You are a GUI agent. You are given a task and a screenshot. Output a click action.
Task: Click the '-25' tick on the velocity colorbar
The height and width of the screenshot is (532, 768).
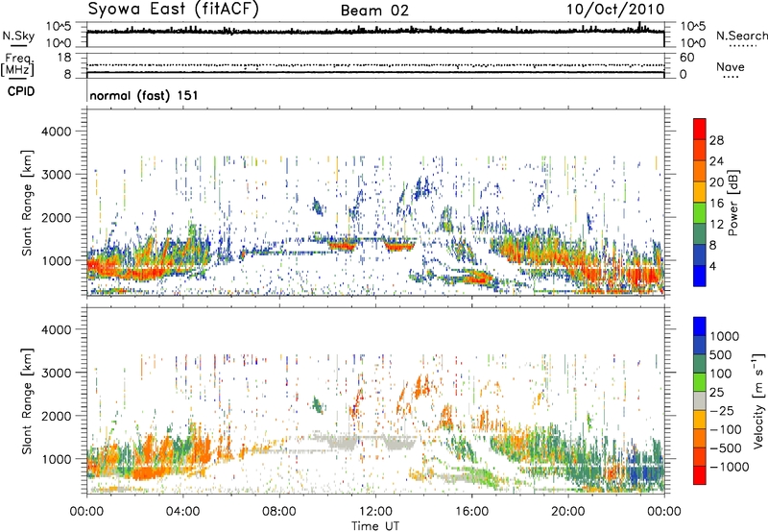tap(722, 410)
